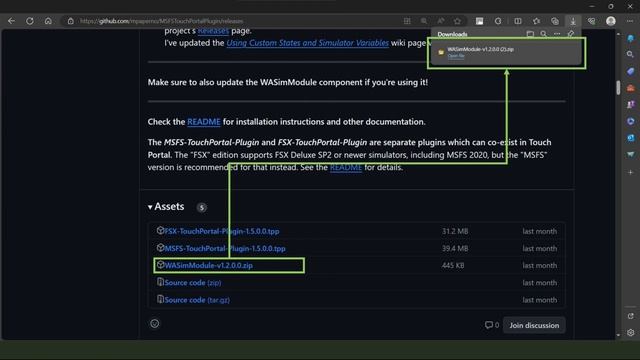
Task: Activate the Read aloud icon
Action: [441, 21]
